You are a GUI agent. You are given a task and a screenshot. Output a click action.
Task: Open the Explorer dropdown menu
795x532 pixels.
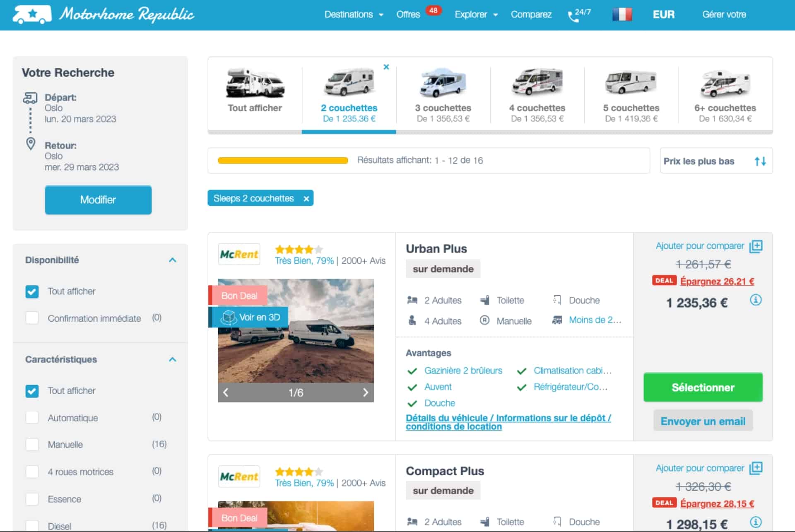pos(476,14)
